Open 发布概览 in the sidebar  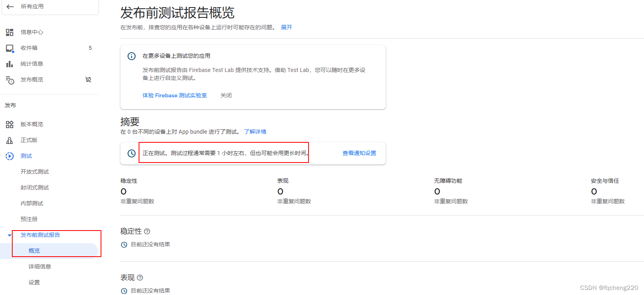tap(32, 79)
